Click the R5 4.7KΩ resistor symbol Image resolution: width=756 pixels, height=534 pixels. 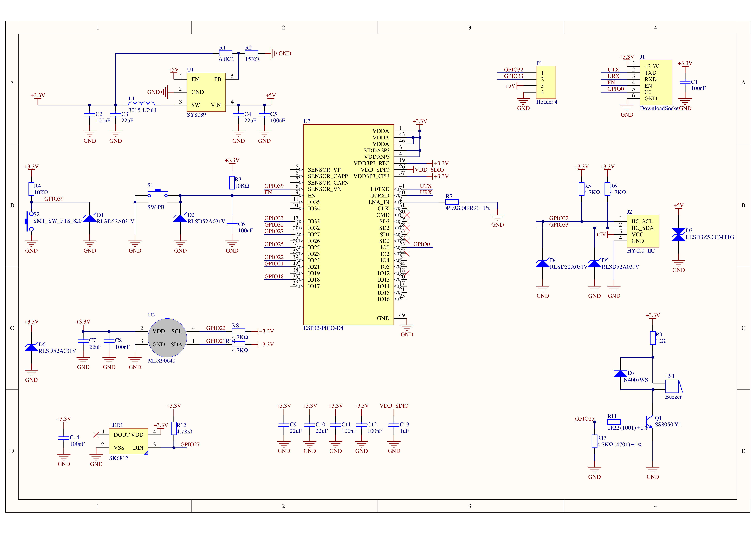click(x=581, y=189)
